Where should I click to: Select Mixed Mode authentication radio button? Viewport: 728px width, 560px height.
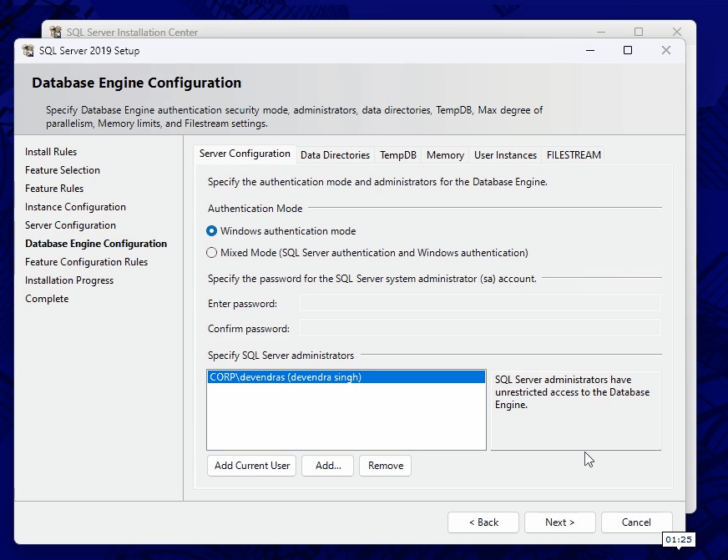pyautogui.click(x=212, y=253)
